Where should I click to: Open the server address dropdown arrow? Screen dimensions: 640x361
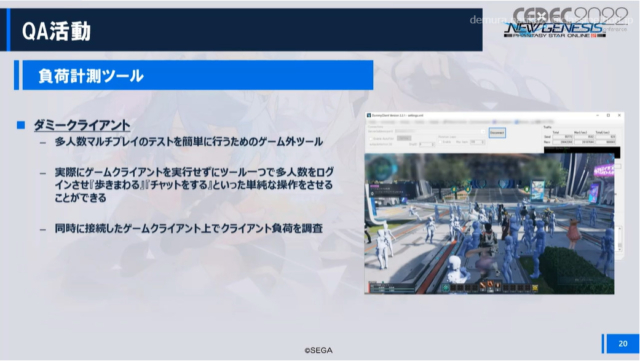482,131
